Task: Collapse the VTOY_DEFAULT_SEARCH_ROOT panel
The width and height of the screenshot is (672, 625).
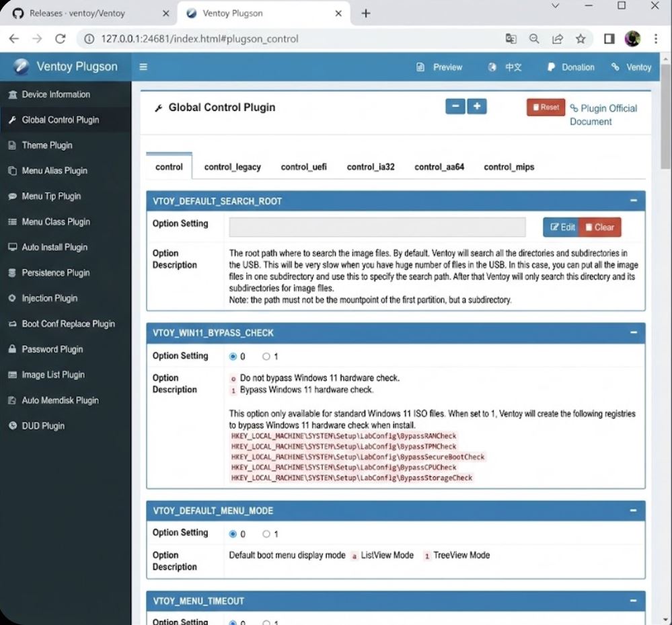Action: coord(633,200)
